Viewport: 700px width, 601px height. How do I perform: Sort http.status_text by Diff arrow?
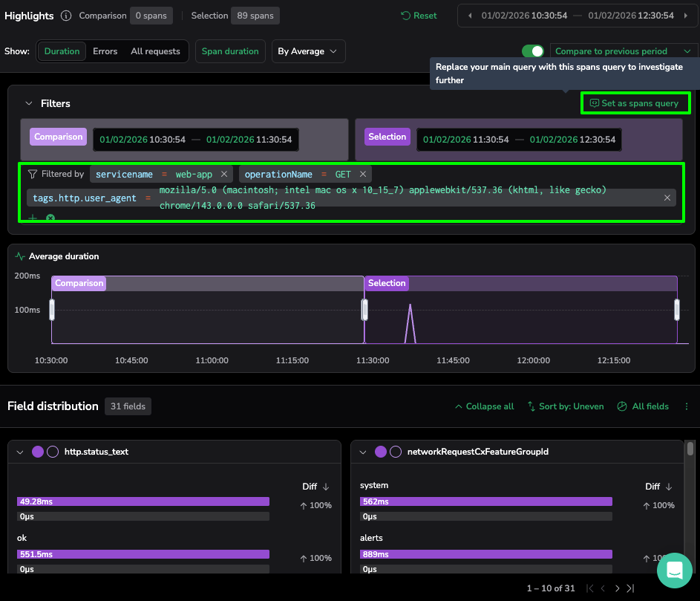click(x=326, y=487)
